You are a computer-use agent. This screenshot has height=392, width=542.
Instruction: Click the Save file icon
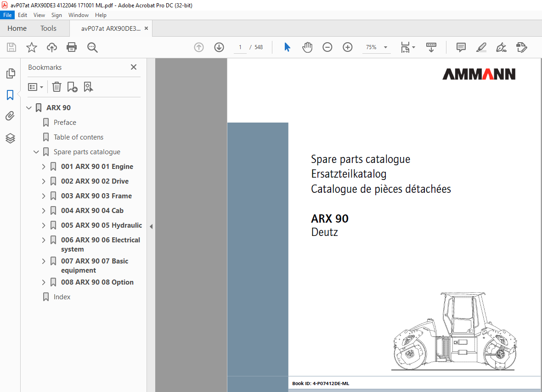click(x=11, y=47)
